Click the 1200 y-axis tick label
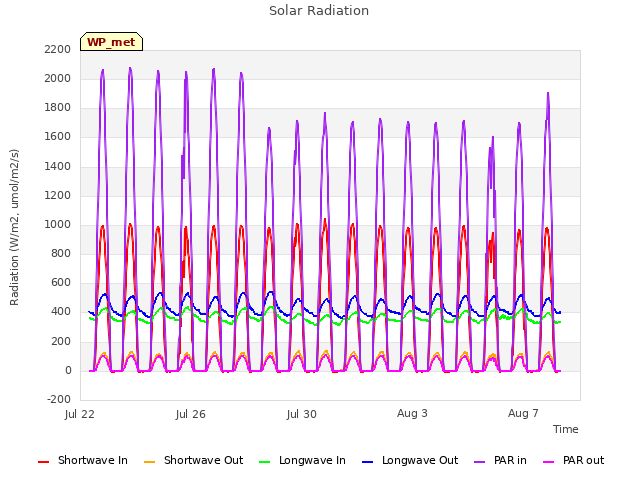Viewport: 640px width, 480px height. point(58,195)
